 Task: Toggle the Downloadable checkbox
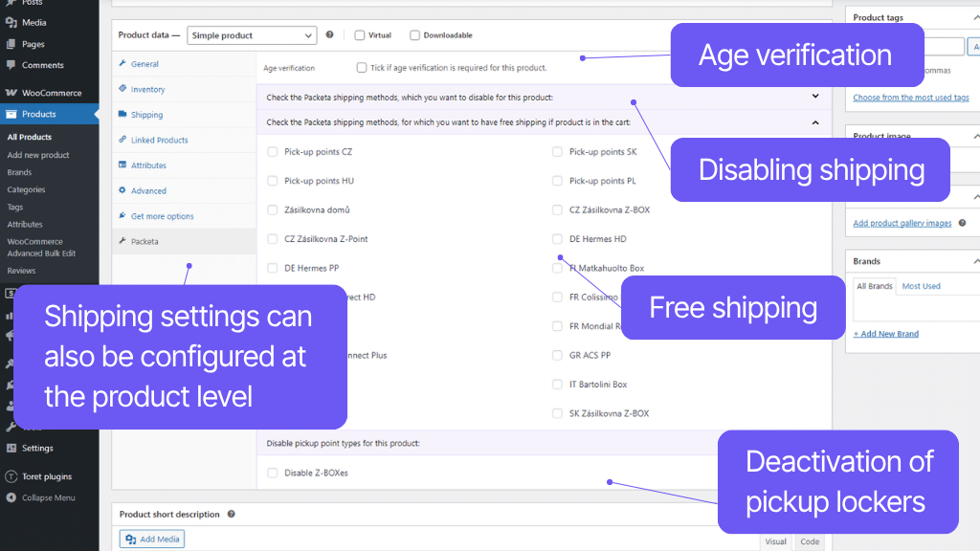pyautogui.click(x=414, y=35)
